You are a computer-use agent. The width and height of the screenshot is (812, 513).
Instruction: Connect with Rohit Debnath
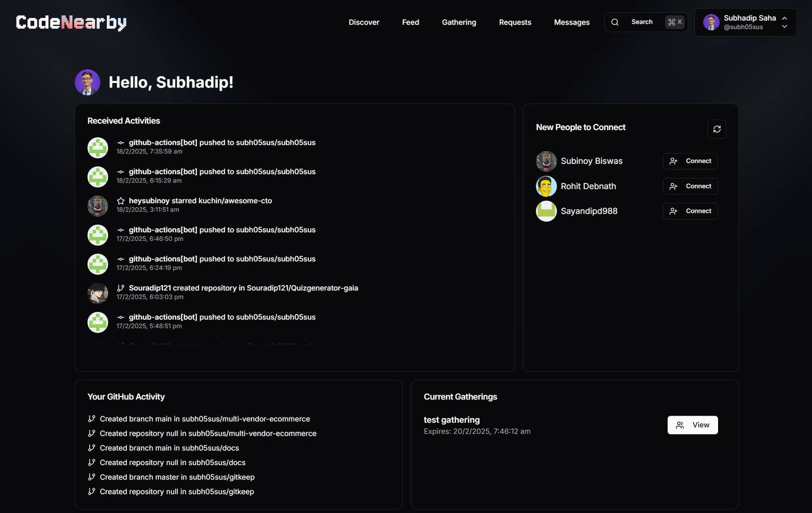(691, 186)
